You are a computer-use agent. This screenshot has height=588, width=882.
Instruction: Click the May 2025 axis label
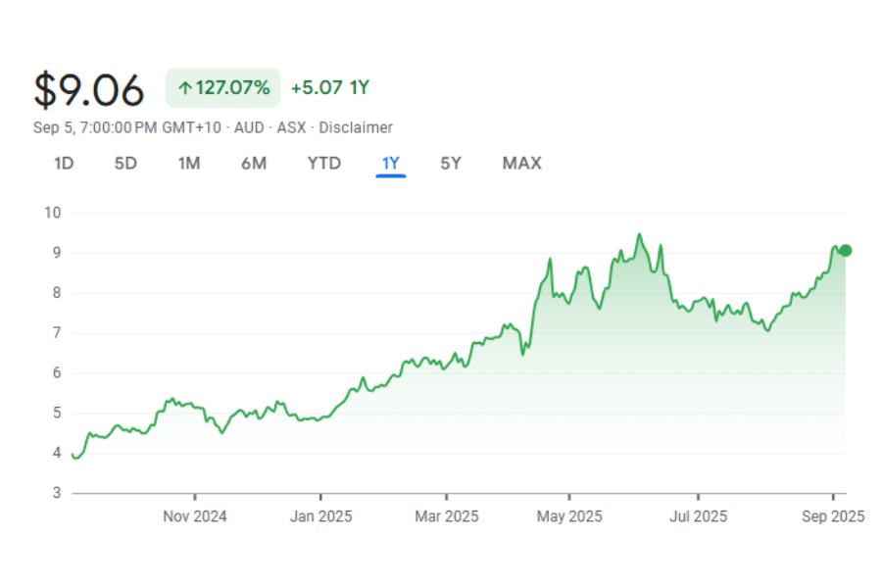coord(571,516)
